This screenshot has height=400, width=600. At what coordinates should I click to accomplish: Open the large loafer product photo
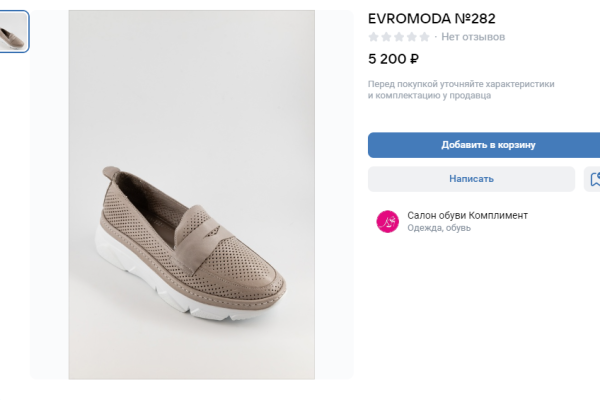pos(191,195)
